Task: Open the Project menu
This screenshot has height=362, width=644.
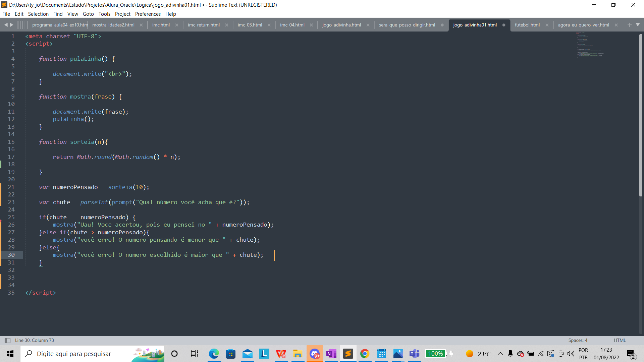Action: click(x=123, y=14)
